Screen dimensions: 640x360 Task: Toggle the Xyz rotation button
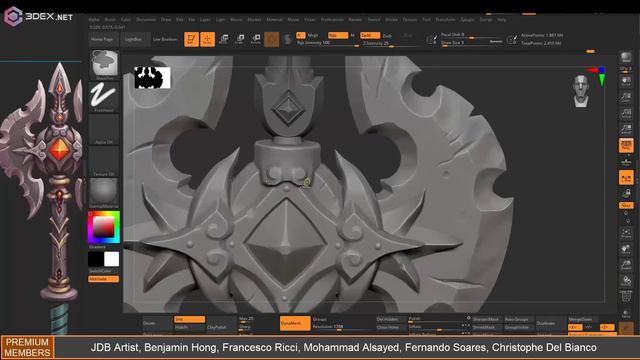click(626, 205)
